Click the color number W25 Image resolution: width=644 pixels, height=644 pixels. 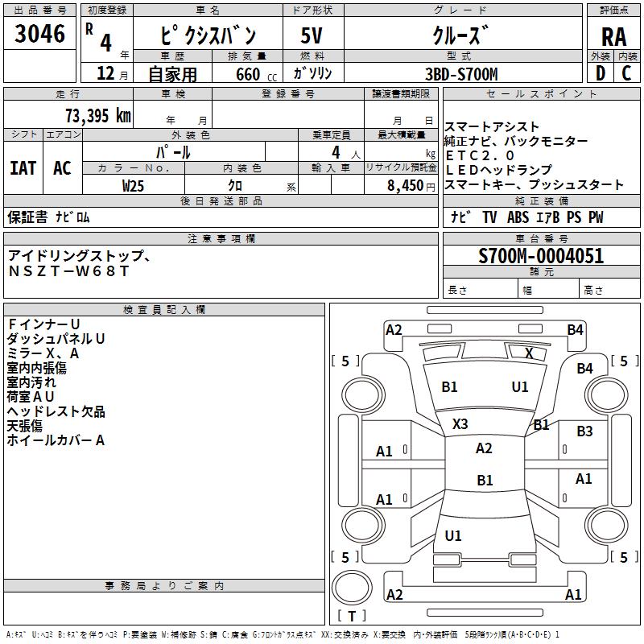coord(133,186)
